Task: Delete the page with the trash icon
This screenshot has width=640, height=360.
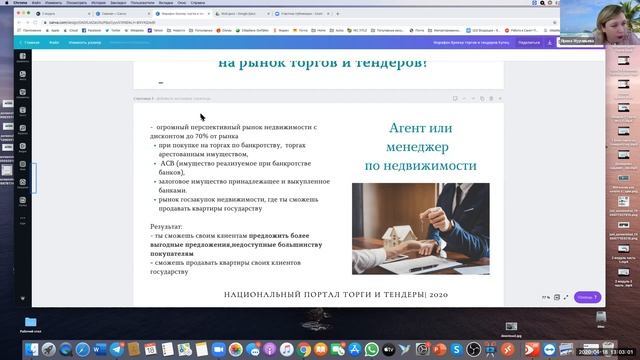Action: (491, 98)
